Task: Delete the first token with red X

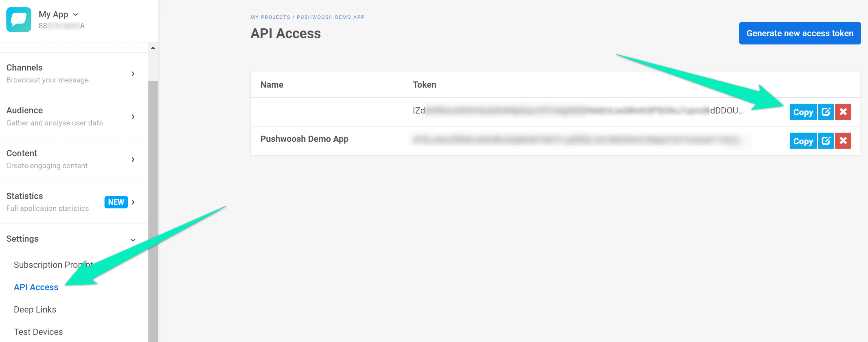Action: [x=843, y=112]
